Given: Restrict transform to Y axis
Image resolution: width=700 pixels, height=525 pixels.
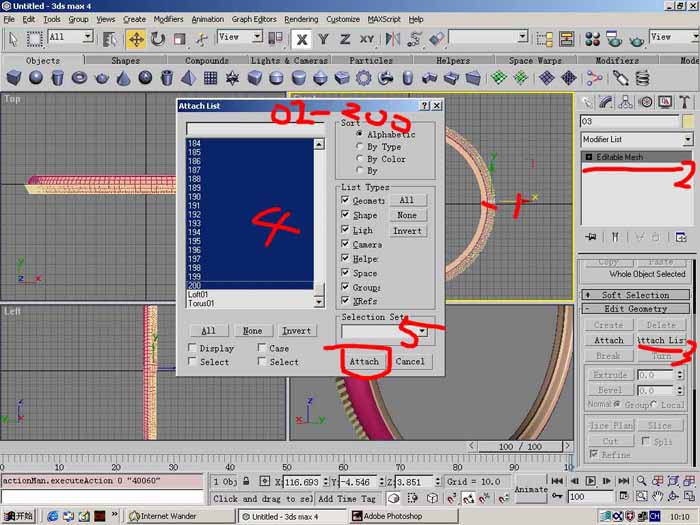Looking at the screenshot, I should 323,39.
